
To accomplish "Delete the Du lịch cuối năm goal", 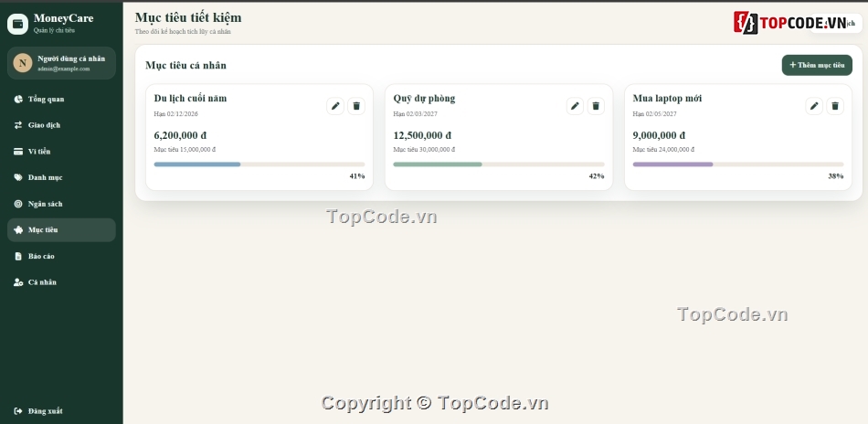I will pyautogui.click(x=356, y=106).
